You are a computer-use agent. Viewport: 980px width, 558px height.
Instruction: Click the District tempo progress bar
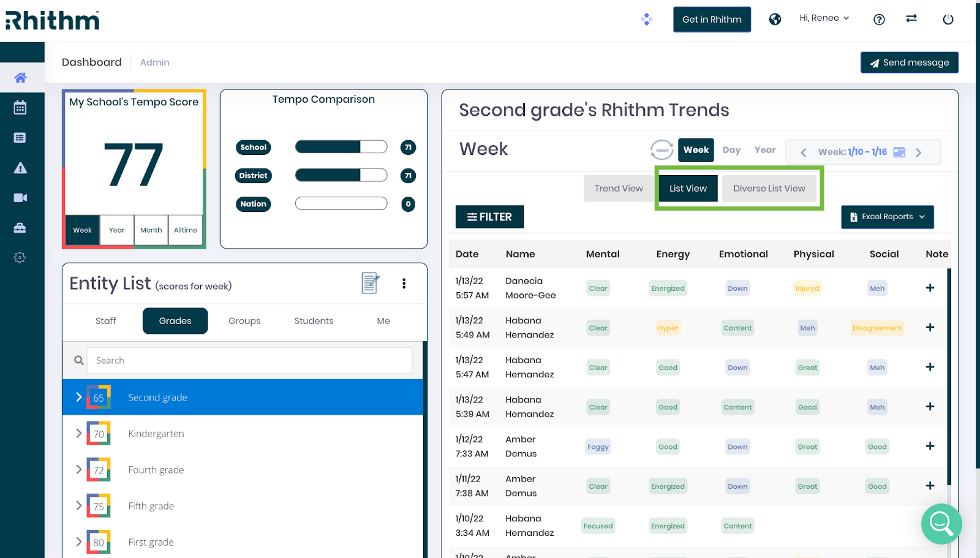pos(341,175)
